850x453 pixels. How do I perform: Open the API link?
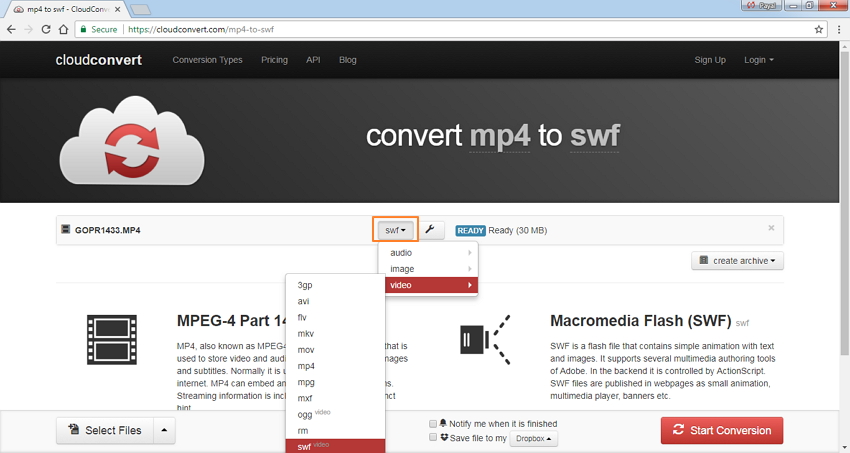[313, 60]
